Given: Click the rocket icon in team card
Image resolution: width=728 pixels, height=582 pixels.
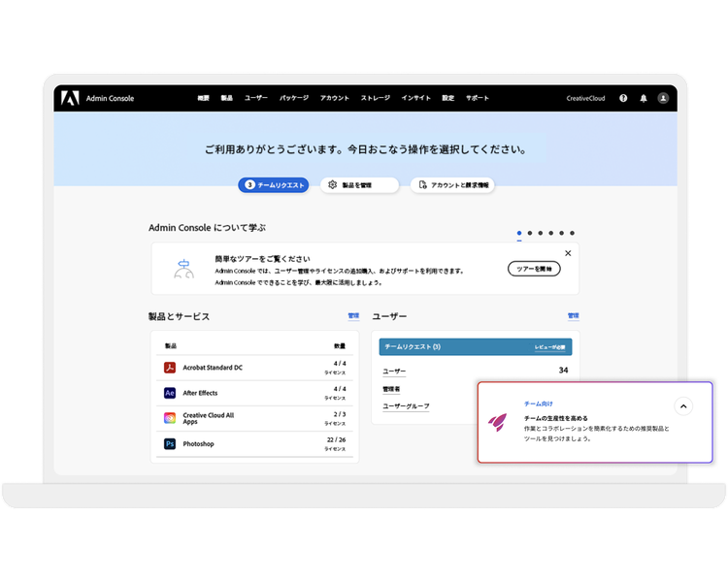Looking at the screenshot, I should (498, 422).
